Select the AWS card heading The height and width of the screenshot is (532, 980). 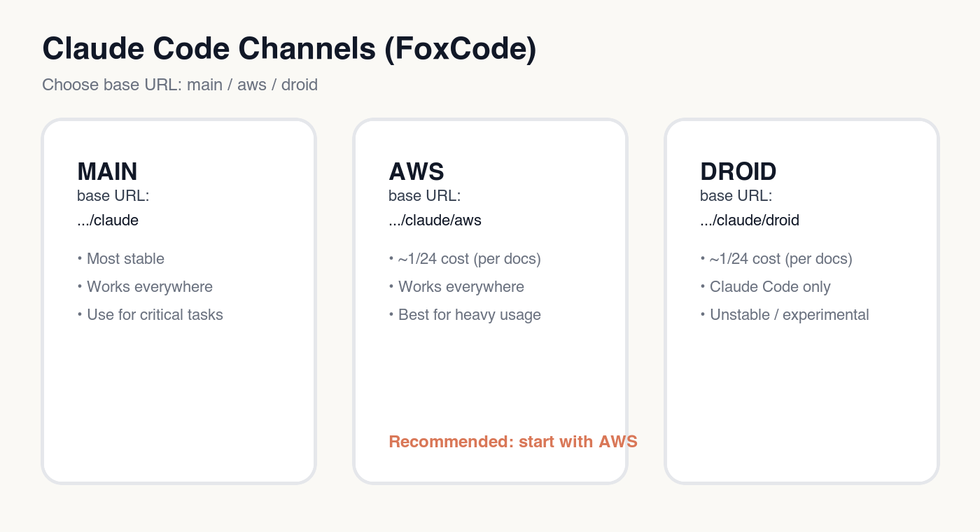pos(416,171)
